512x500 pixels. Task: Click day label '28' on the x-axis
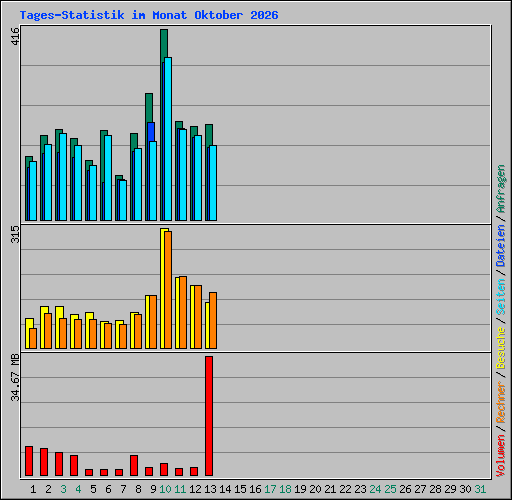coord(435,489)
